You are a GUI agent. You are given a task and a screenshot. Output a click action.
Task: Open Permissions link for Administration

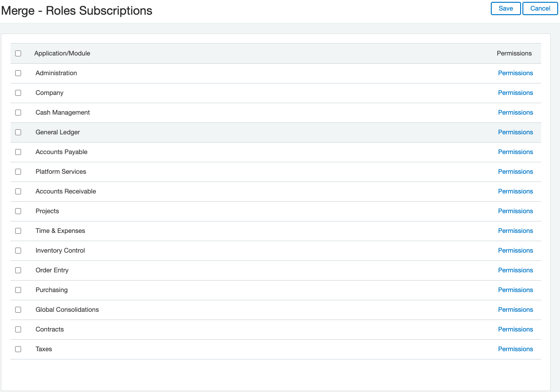[x=515, y=73]
